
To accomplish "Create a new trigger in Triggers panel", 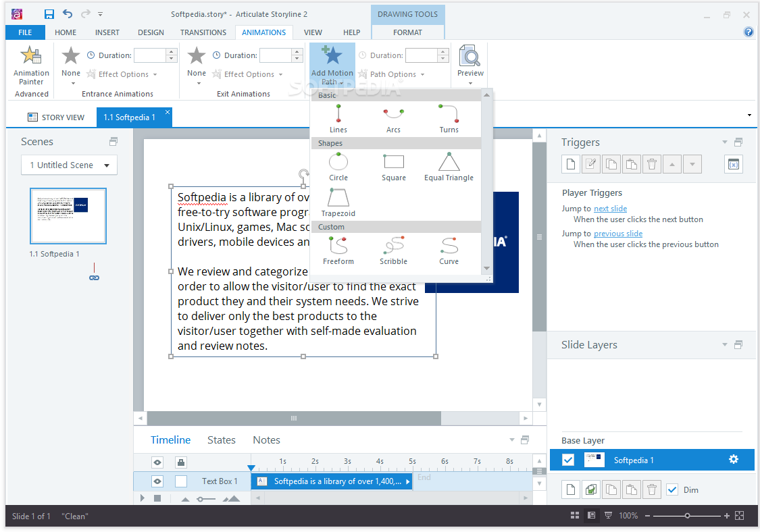I will click(570, 164).
